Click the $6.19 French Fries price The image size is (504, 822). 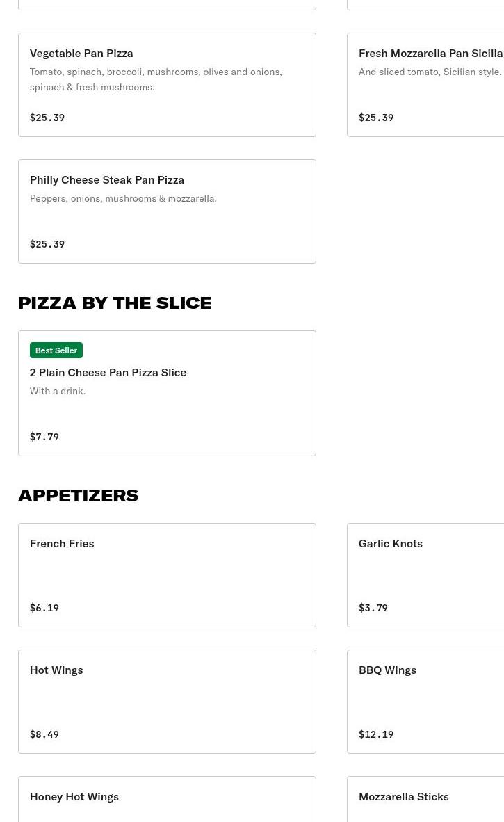(x=44, y=608)
